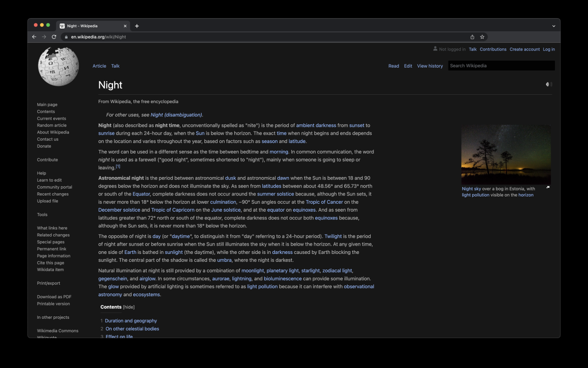
Task: Click Cite this page
Action: pos(51,262)
